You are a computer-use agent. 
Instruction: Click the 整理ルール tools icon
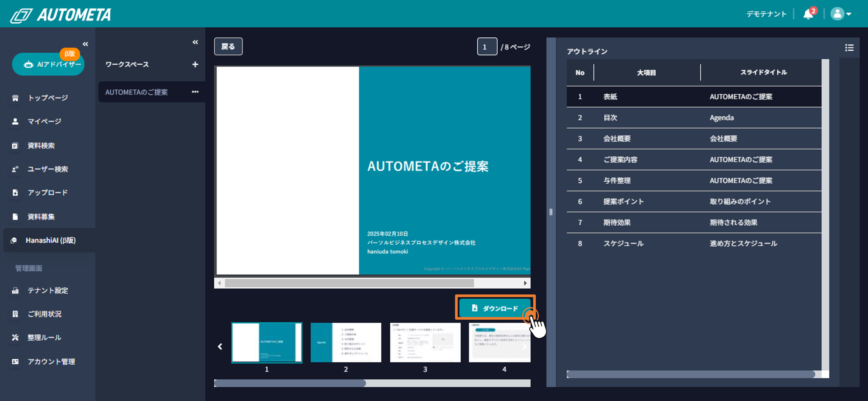point(15,338)
